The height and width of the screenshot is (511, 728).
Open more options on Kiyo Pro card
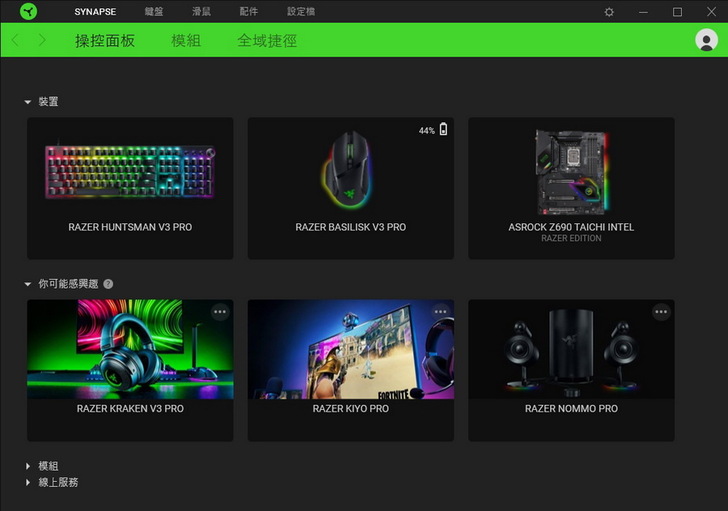[441, 312]
